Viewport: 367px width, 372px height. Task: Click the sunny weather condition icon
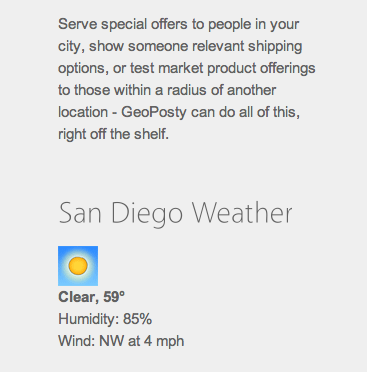(x=78, y=266)
